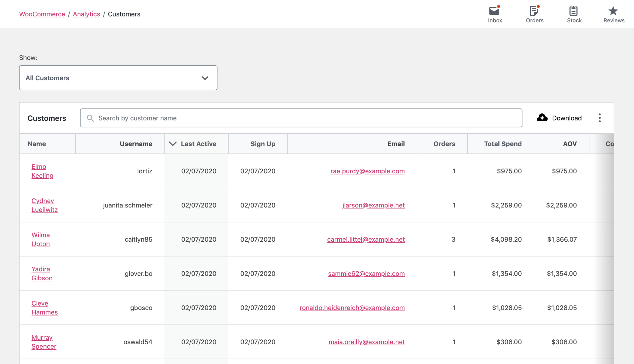Sort table by Username column
This screenshot has height=364, width=634.
coord(136,144)
